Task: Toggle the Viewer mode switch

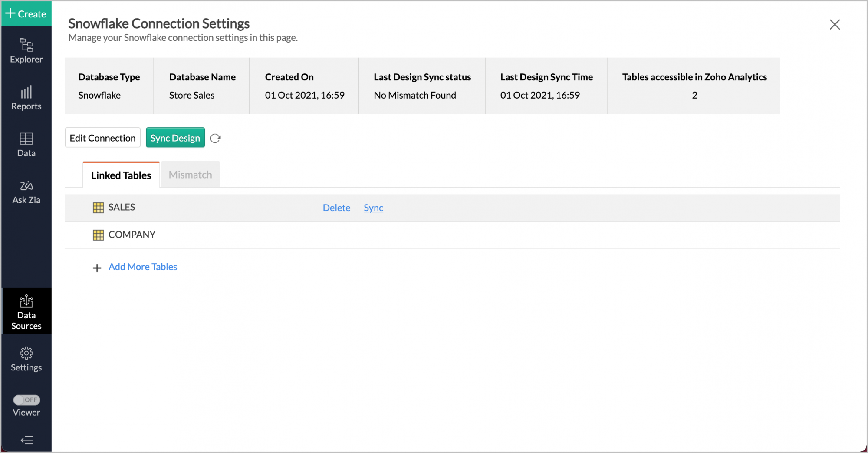Action: 26,400
